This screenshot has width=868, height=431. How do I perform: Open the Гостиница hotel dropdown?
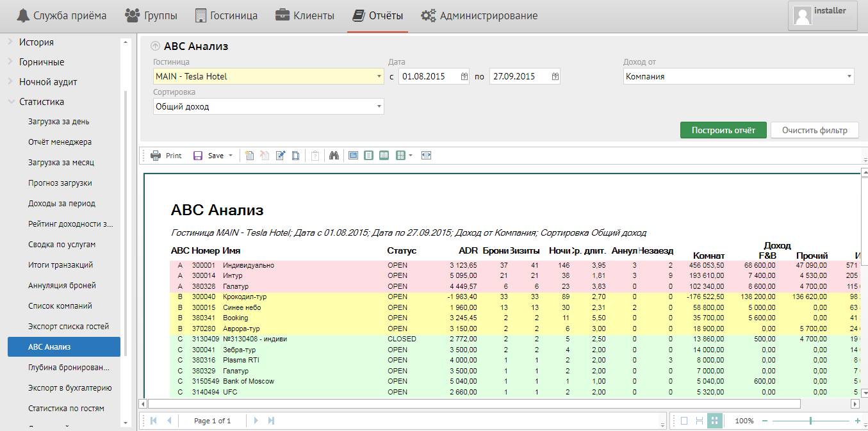pyautogui.click(x=379, y=76)
